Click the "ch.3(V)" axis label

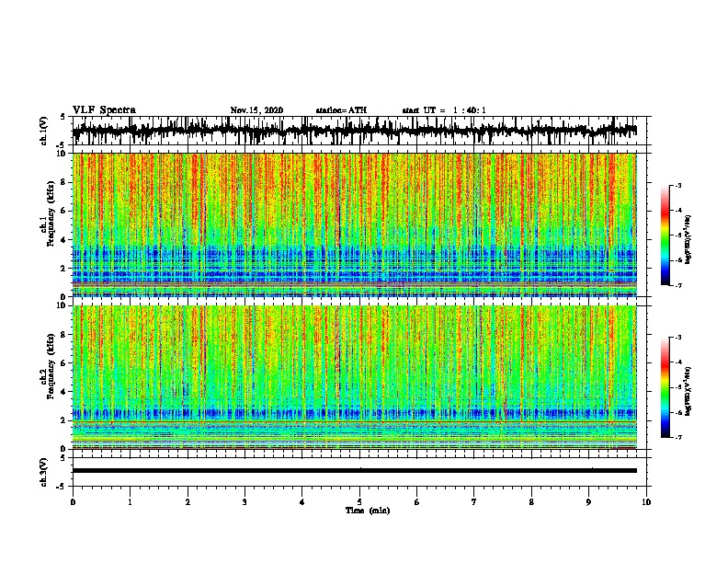tap(44, 472)
